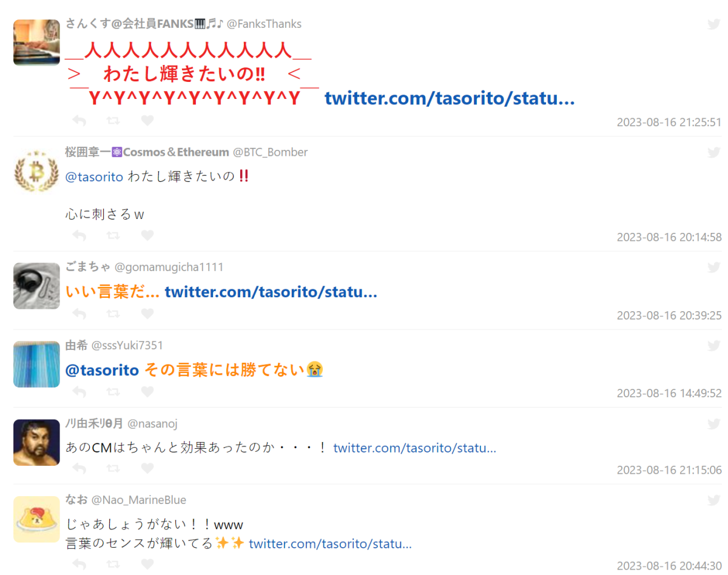Open the bitcoin avatar of BTC_Bomber
The height and width of the screenshot is (575, 728).
[36, 170]
